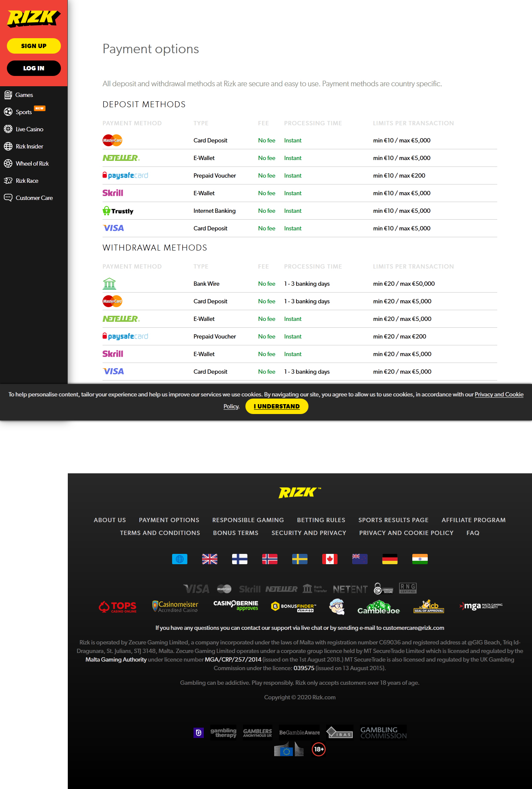Open the 18+ age restriction badge
This screenshot has height=789, width=532.
coord(318,750)
